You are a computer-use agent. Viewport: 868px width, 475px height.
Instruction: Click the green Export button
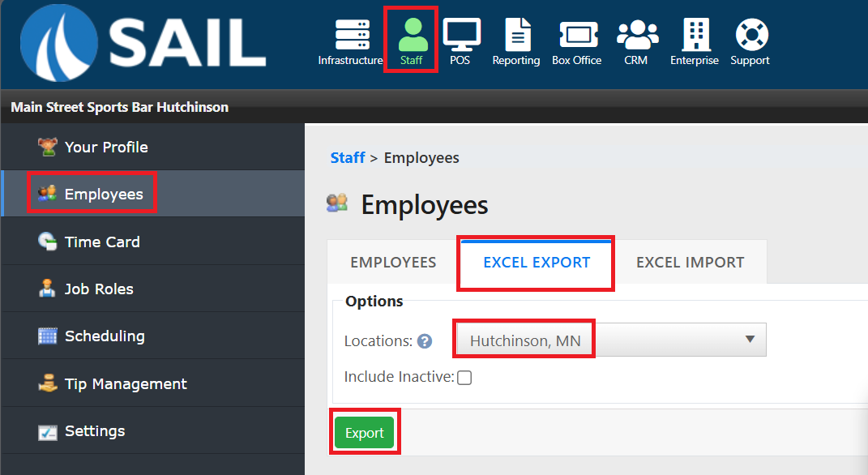tap(365, 433)
